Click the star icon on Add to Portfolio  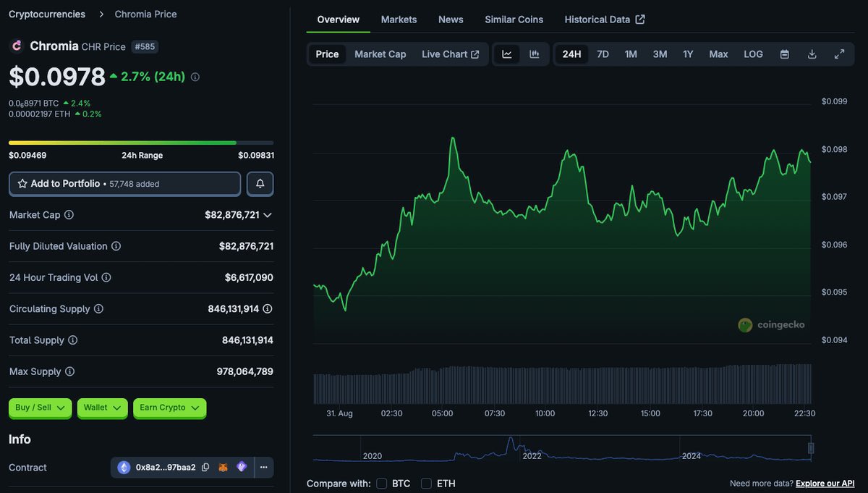click(x=22, y=184)
